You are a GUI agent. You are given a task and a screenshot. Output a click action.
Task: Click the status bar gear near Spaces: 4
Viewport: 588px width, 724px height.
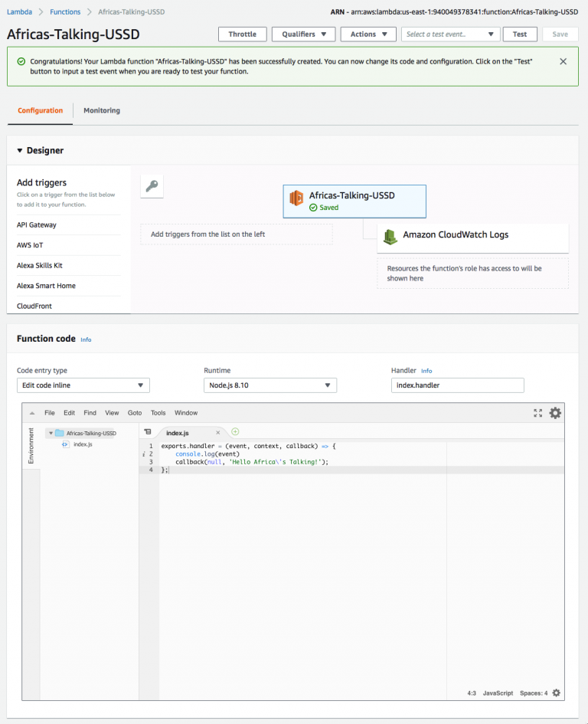(x=557, y=693)
